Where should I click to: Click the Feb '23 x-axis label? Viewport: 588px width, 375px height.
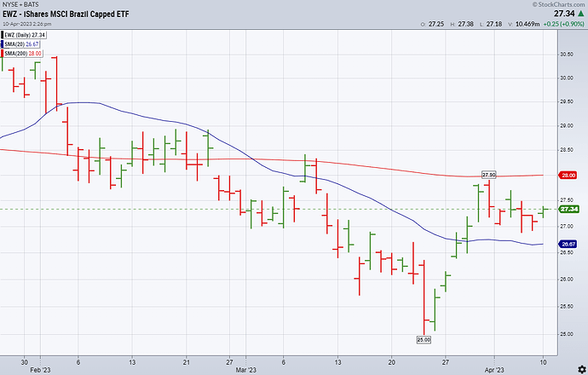click(x=40, y=370)
